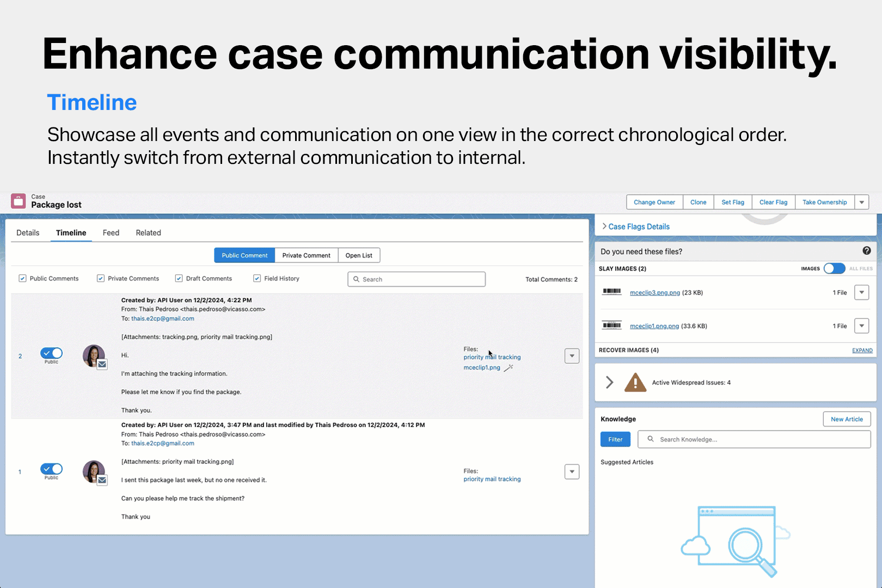Screen dimensions: 882x588
Task: Click the Open List button
Action: [x=359, y=255]
